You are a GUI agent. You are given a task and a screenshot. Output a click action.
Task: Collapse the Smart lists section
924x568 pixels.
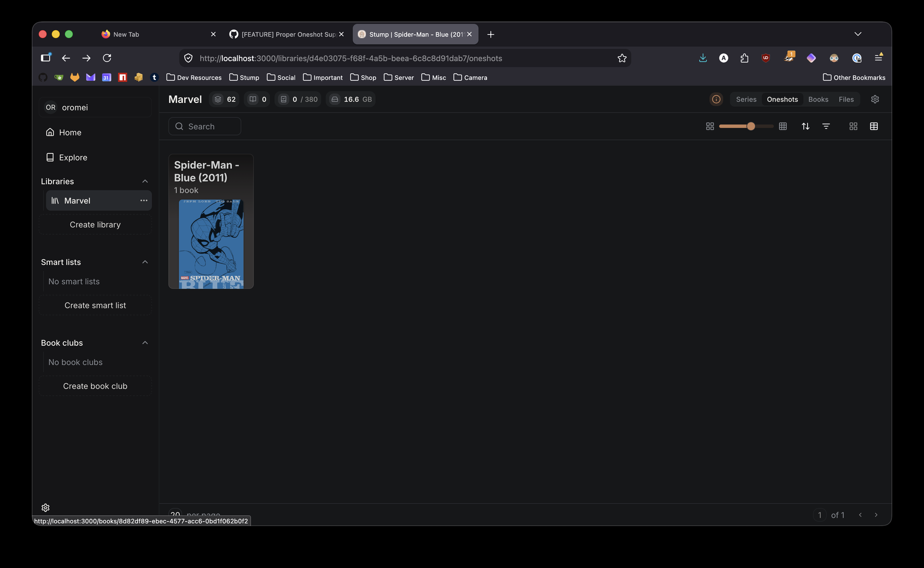145,262
